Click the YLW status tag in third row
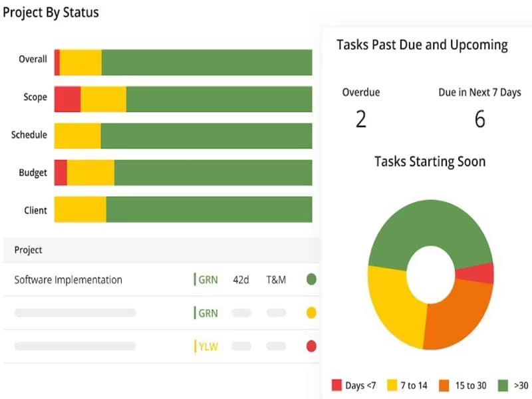The width and height of the screenshot is (532, 399). pyautogui.click(x=208, y=346)
